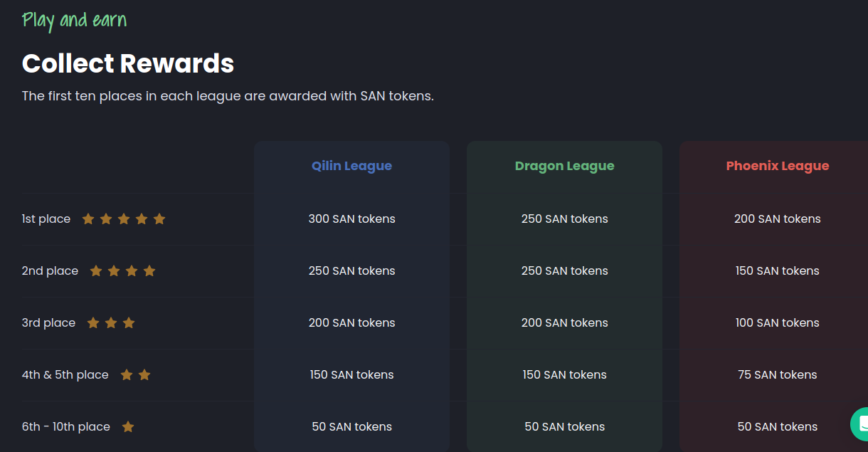Select the Qilin League column header
This screenshot has width=868, height=452.
point(351,166)
